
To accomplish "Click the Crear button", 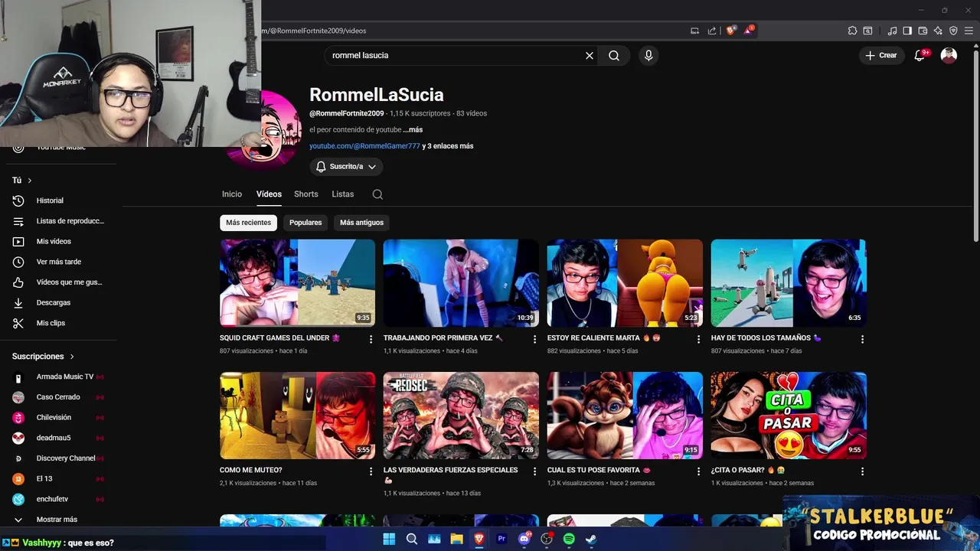I will click(x=881, y=55).
